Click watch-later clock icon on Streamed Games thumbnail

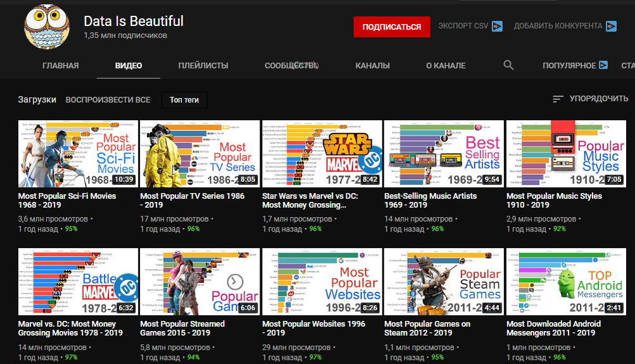(x=235, y=282)
